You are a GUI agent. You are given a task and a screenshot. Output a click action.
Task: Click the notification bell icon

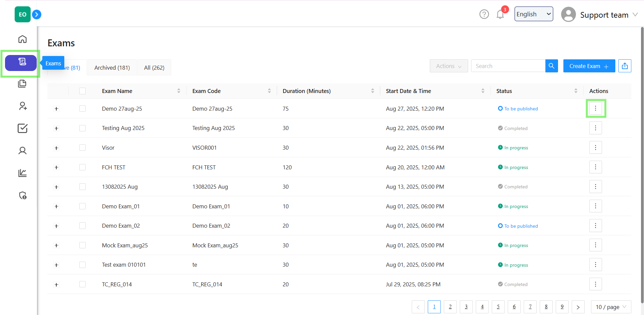pyautogui.click(x=500, y=14)
